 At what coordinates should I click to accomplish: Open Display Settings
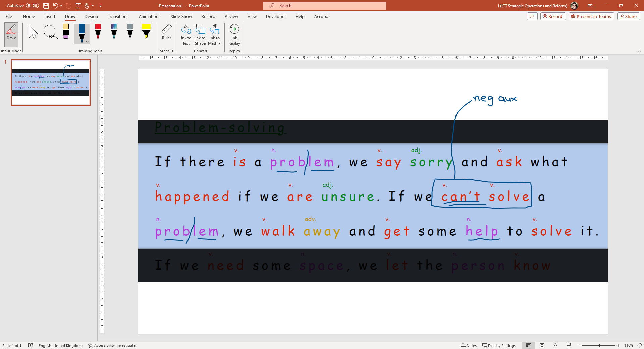(499, 345)
